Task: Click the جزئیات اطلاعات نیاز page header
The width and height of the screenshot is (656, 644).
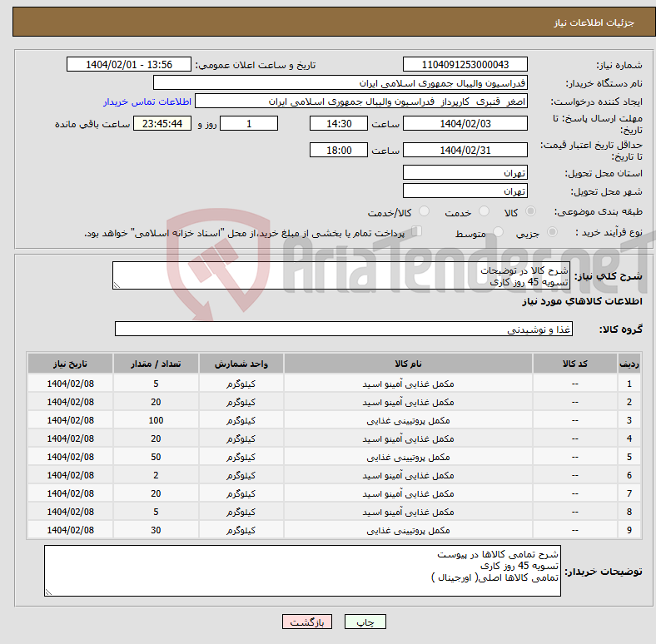Action: pyautogui.click(x=594, y=22)
